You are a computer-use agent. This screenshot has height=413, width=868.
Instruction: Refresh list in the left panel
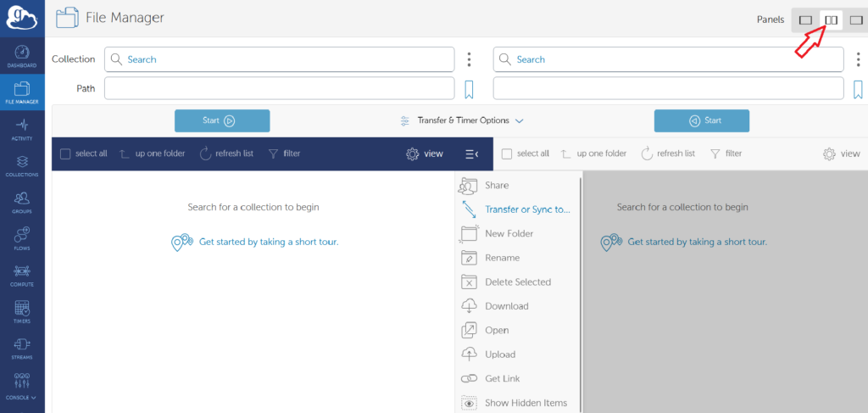(x=226, y=153)
